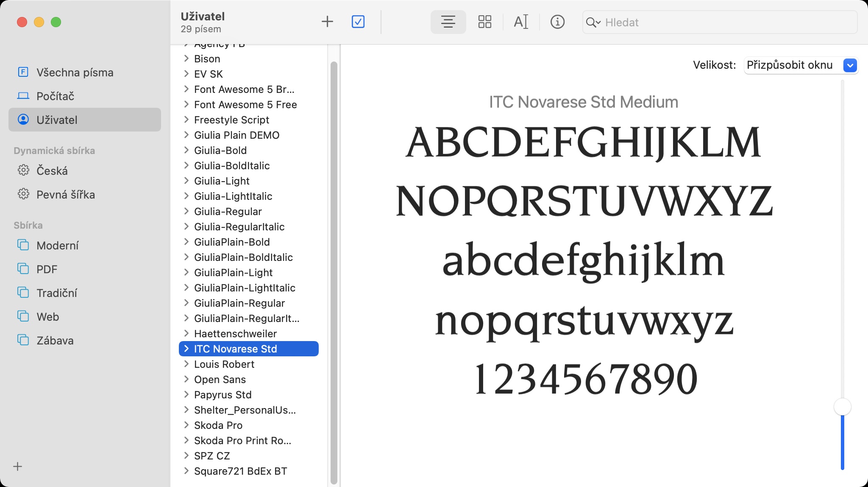The height and width of the screenshot is (487, 868).
Task: Select Všechna písma in the sidebar
Action: point(75,73)
